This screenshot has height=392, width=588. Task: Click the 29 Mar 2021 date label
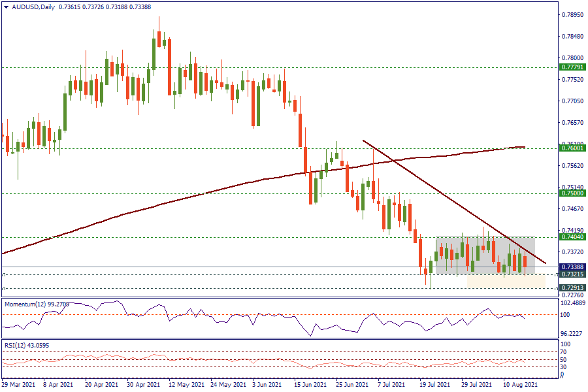(20, 385)
